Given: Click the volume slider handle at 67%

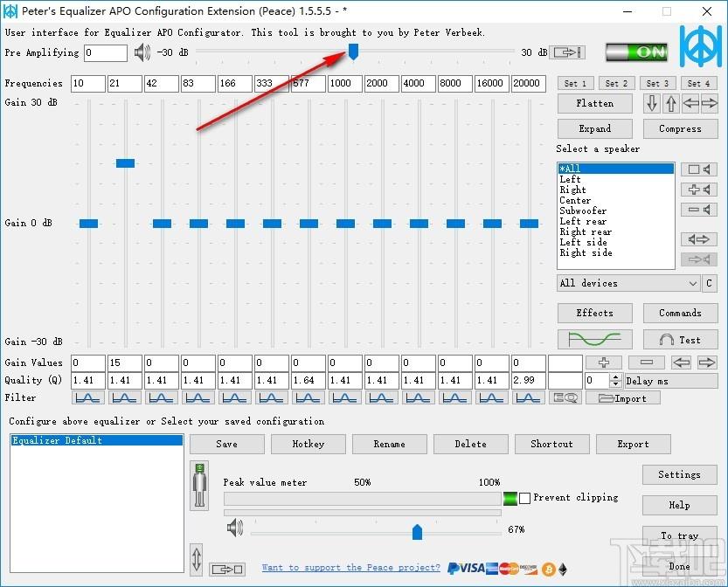Looking at the screenshot, I should pyautogui.click(x=417, y=532).
